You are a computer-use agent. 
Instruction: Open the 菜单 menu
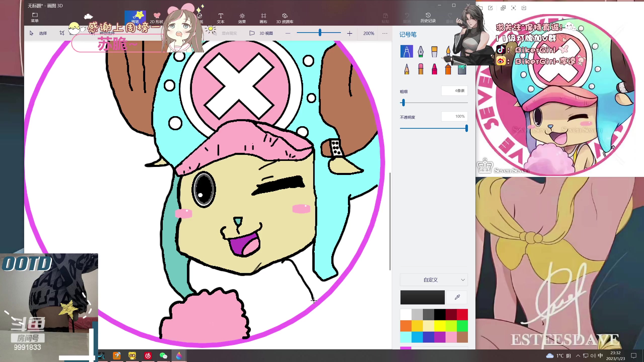pyautogui.click(x=35, y=18)
